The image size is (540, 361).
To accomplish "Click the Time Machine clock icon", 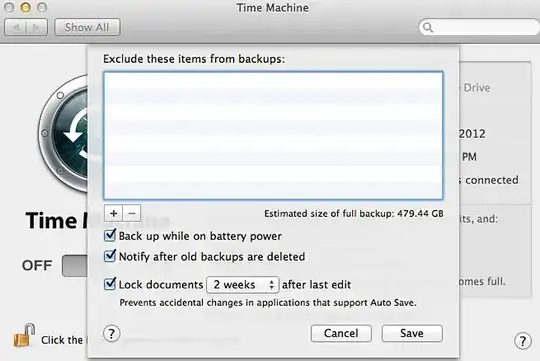I will (x=64, y=133).
